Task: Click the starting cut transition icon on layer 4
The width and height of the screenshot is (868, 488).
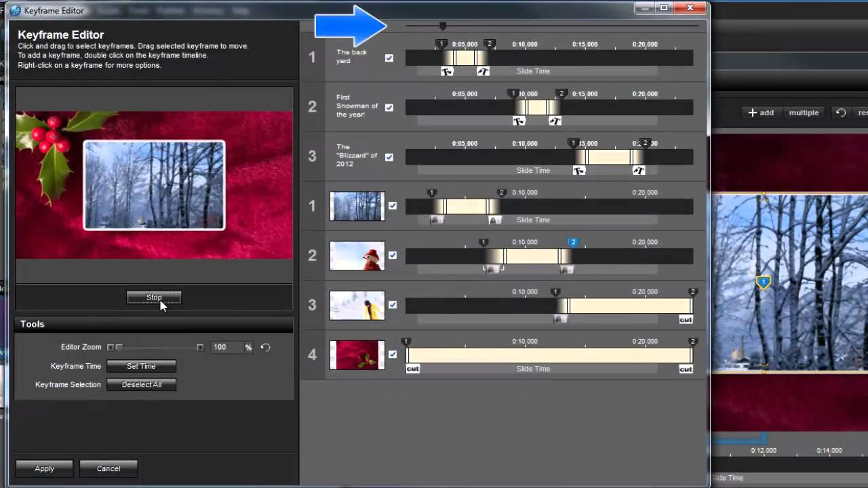Action: [412, 369]
